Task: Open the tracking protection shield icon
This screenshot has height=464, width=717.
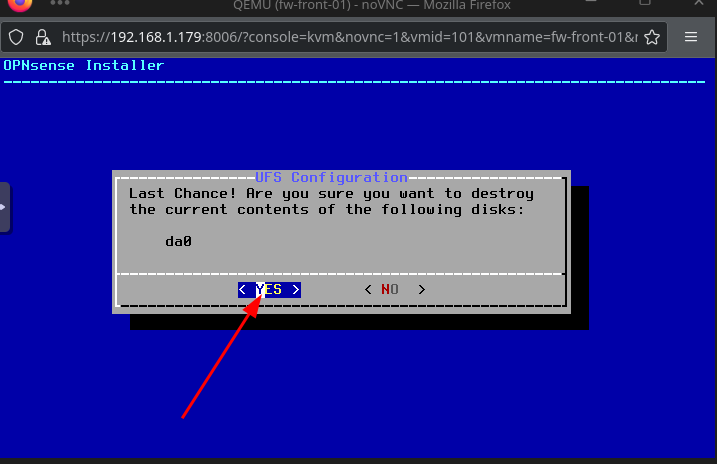Action: pos(16,37)
